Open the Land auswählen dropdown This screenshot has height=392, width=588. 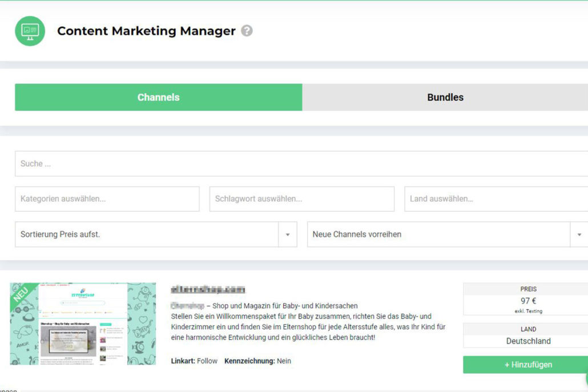pyautogui.click(x=496, y=199)
